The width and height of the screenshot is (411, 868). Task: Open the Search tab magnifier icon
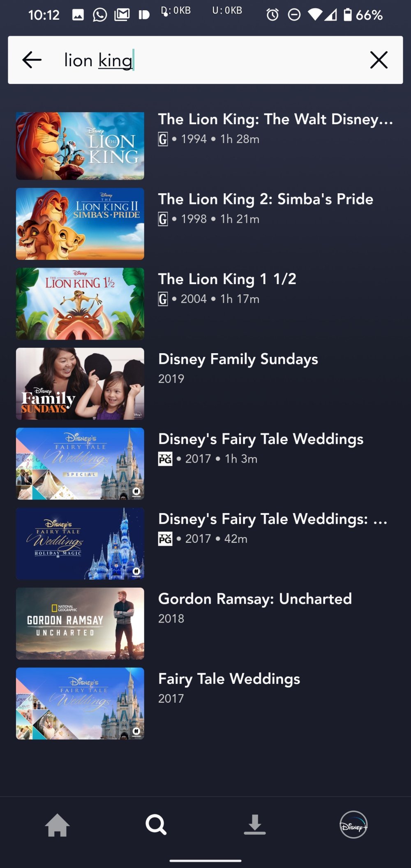[156, 825]
